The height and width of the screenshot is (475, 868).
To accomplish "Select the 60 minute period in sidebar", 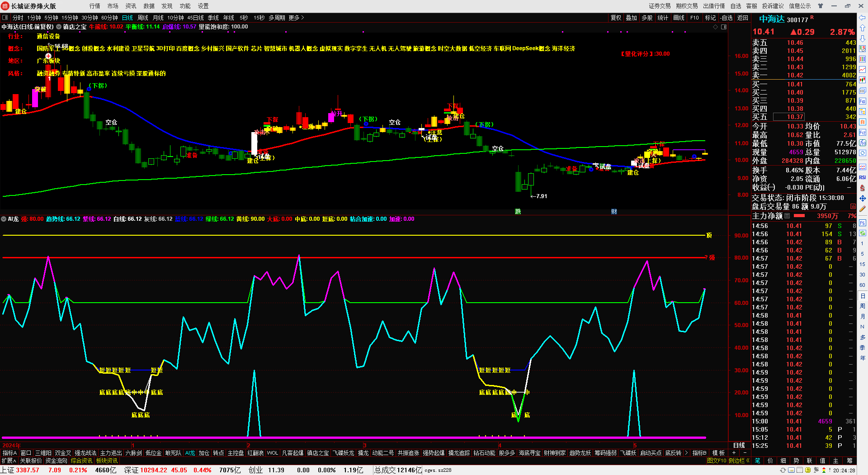I will tap(863, 285).
